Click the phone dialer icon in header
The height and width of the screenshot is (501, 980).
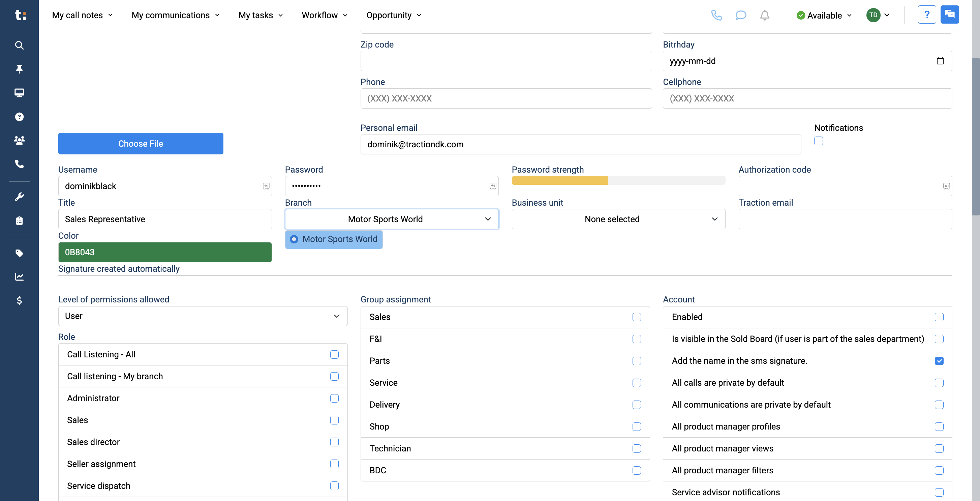tap(716, 15)
